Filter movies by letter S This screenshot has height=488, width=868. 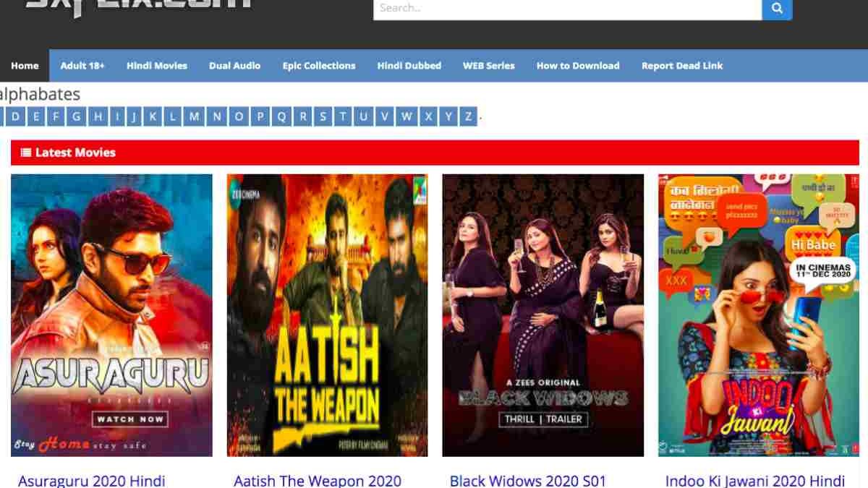tap(323, 116)
